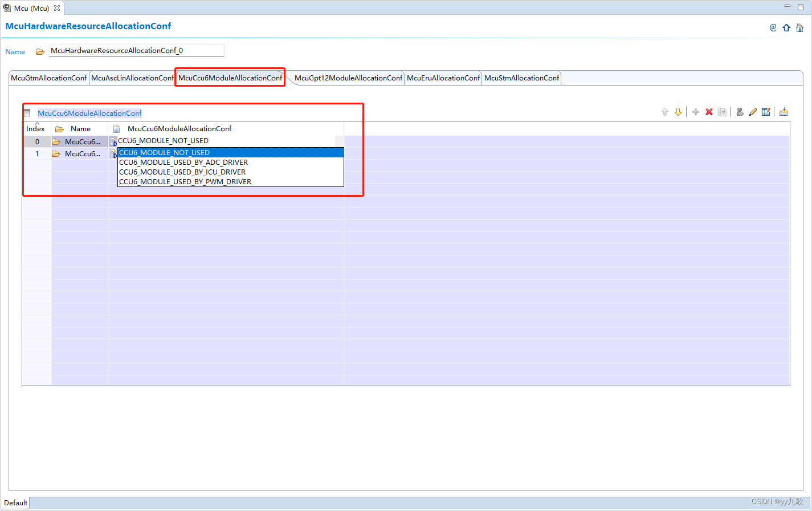Move selected row down with yellow arrow

pos(678,112)
